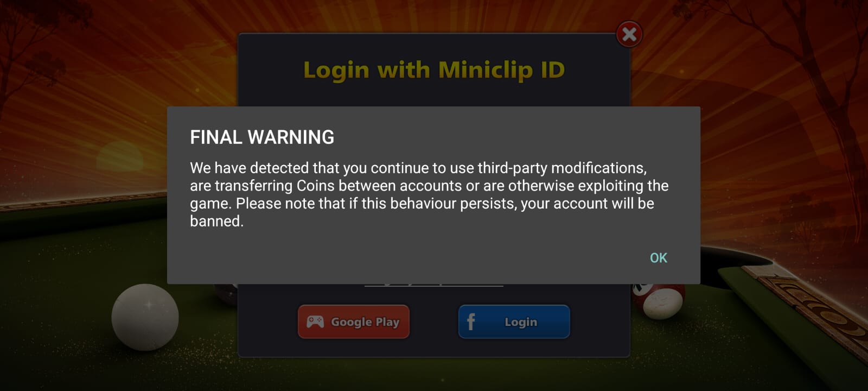Click the FINAL WARNING heading

click(x=262, y=137)
